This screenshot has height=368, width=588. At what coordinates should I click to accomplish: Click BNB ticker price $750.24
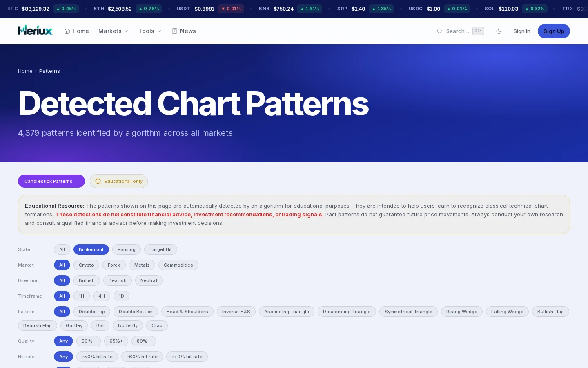click(284, 9)
